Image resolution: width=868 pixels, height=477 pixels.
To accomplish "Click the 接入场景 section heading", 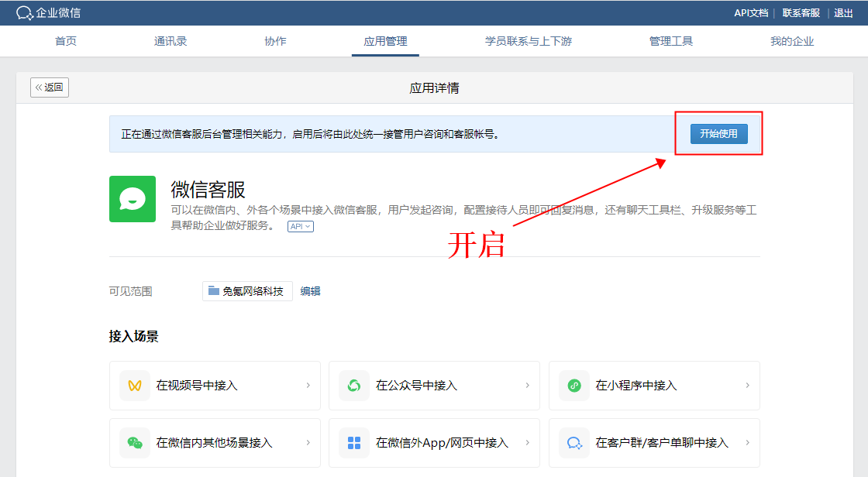I will pos(134,336).
